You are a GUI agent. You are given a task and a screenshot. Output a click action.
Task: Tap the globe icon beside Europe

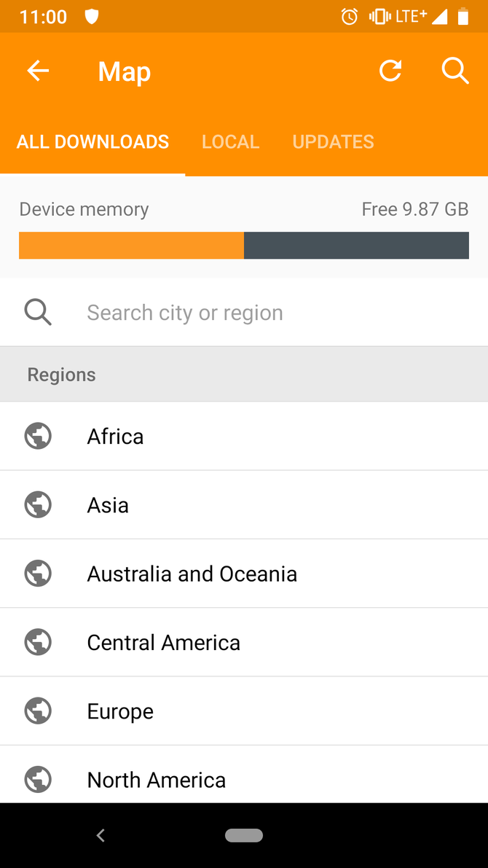coord(38,711)
